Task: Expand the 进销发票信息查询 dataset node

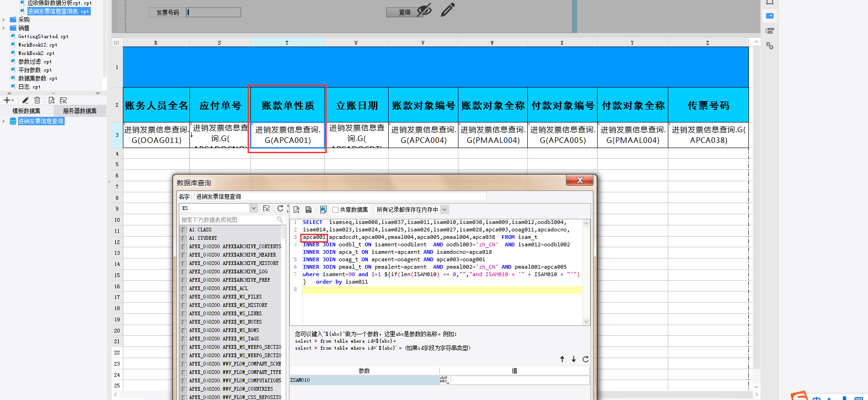Action: point(4,121)
